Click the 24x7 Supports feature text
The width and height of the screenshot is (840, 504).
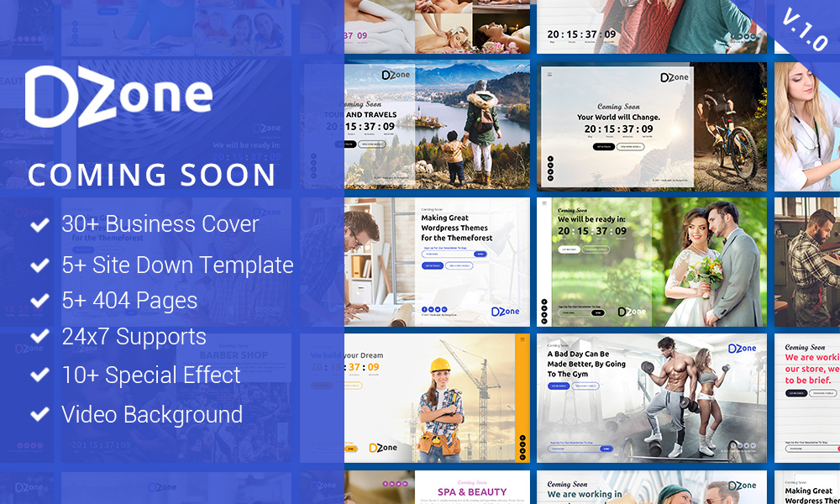click(x=134, y=337)
